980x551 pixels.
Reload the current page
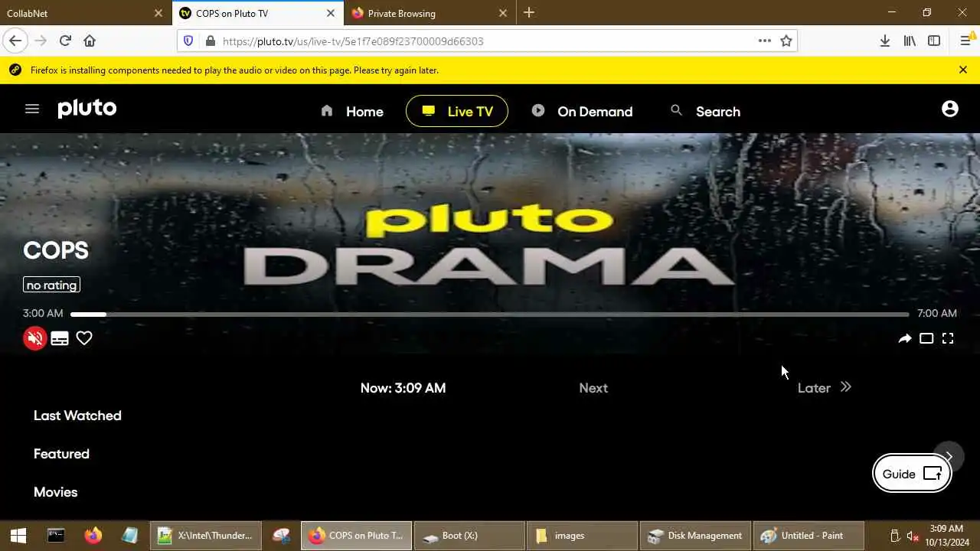click(65, 41)
